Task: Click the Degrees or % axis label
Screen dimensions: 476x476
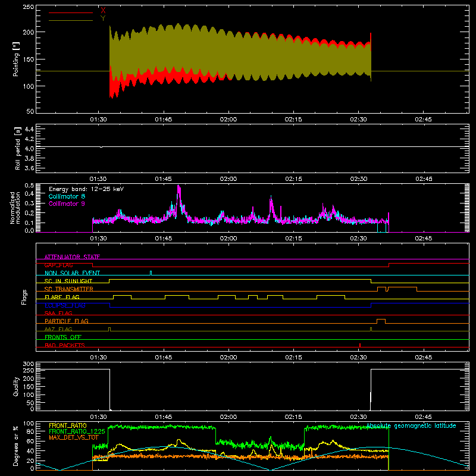Action: point(16,446)
